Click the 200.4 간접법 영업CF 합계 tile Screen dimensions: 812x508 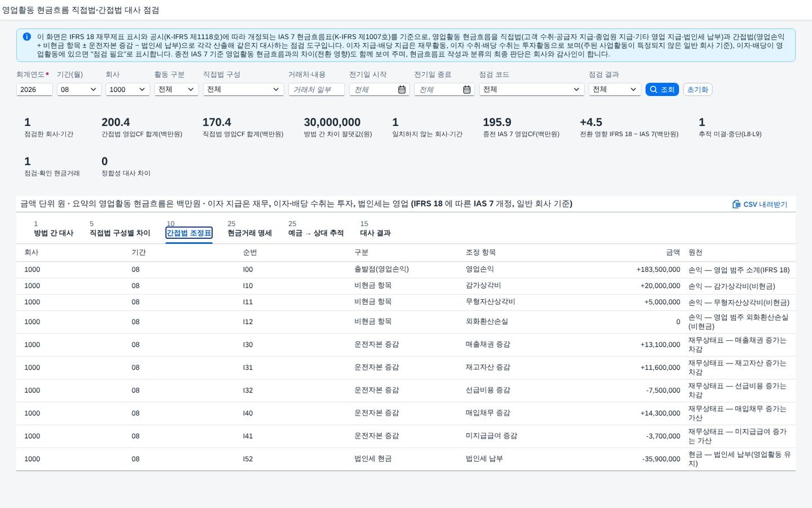(x=142, y=128)
